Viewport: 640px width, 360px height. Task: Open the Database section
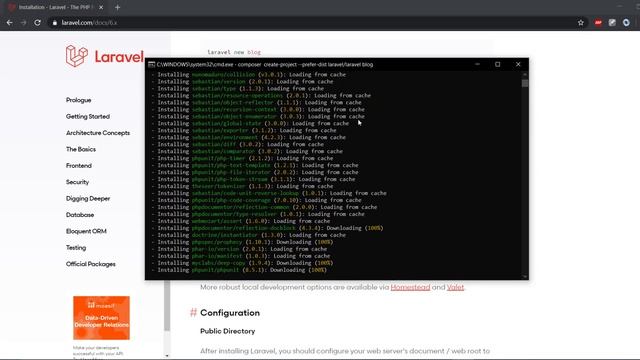80,215
